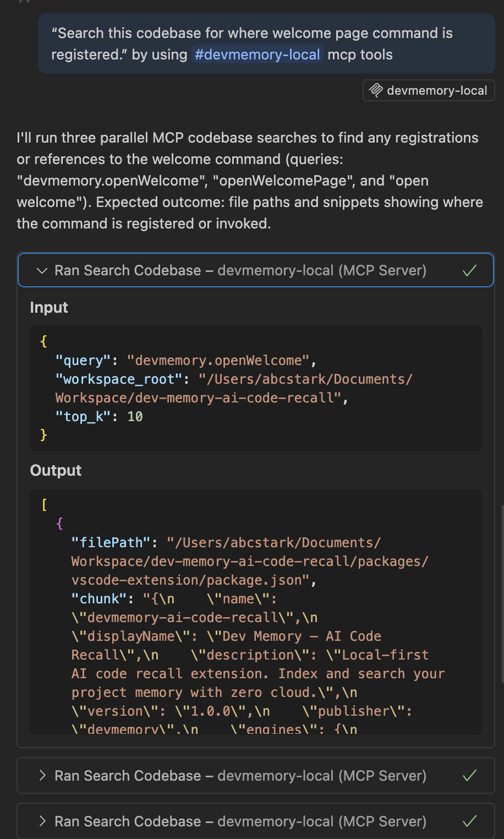Click the Input heading
Viewport: 504px width, 839px height.
pyautogui.click(x=49, y=307)
